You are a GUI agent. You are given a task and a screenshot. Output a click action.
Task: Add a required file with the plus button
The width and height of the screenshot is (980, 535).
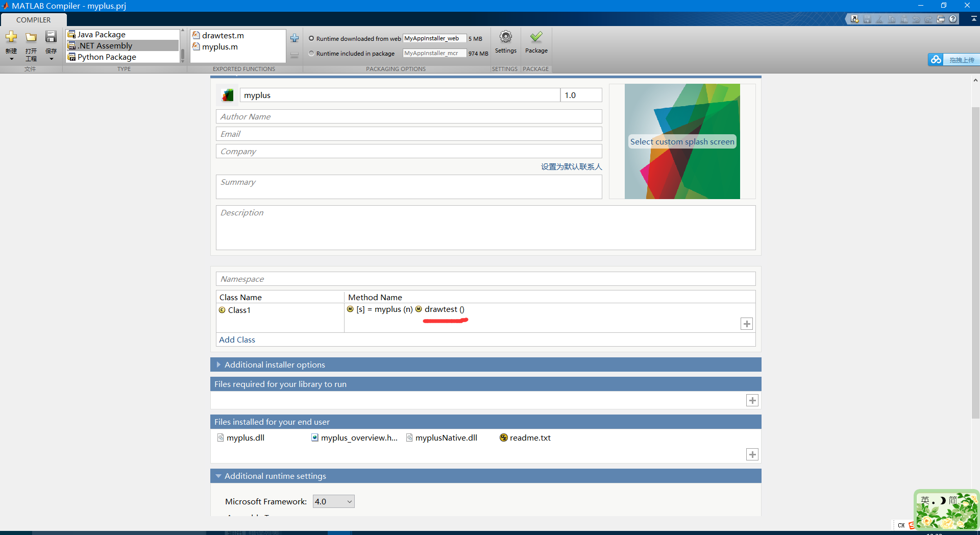(x=752, y=400)
